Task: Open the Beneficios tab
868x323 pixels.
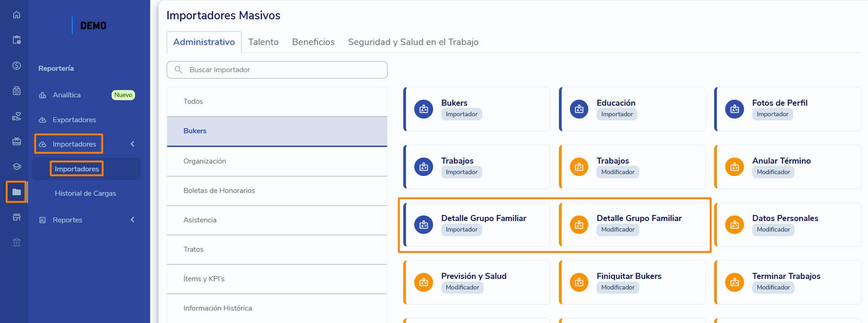Action: [x=313, y=42]
